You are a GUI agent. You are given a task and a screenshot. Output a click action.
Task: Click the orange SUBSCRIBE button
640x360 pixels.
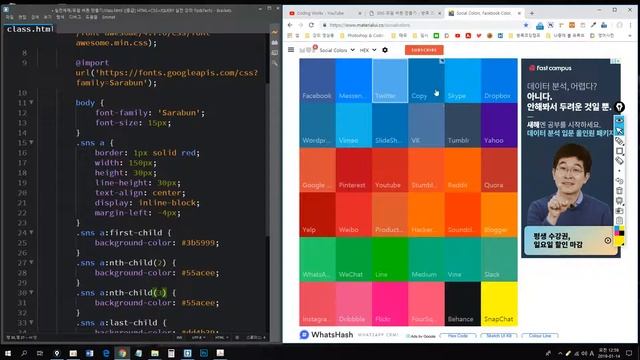(x=424, y=50)
